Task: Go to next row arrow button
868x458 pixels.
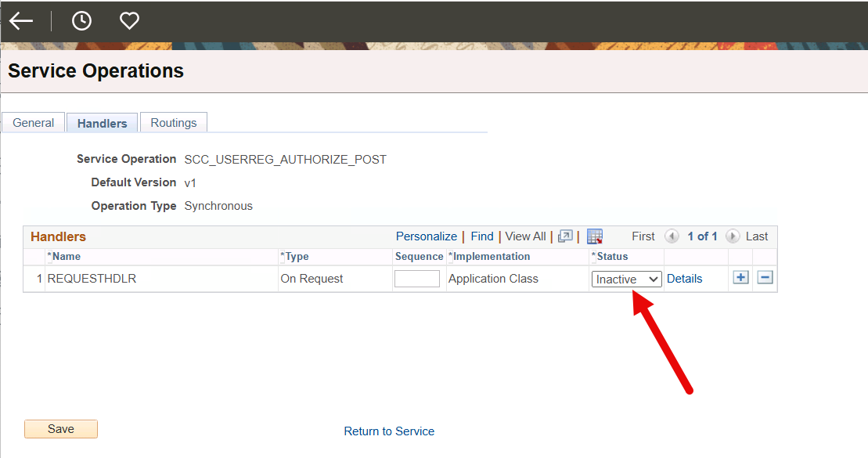Action: (x=733, y=236)
